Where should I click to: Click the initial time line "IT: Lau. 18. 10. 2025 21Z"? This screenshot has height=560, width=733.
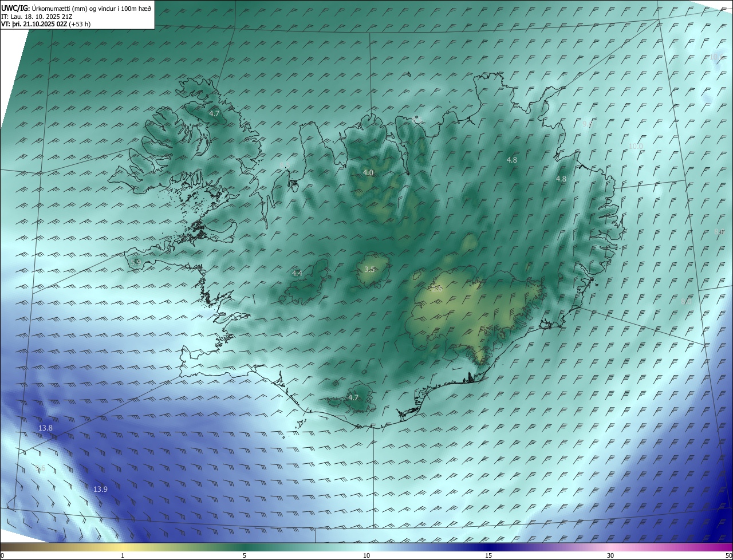[x=37, y=17]
